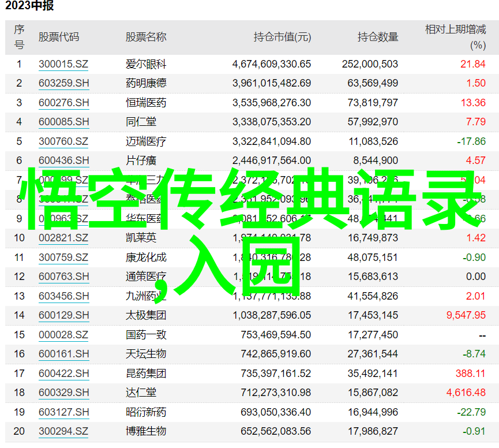Click holding quantity 11,083,526

[x=373, y=141]
